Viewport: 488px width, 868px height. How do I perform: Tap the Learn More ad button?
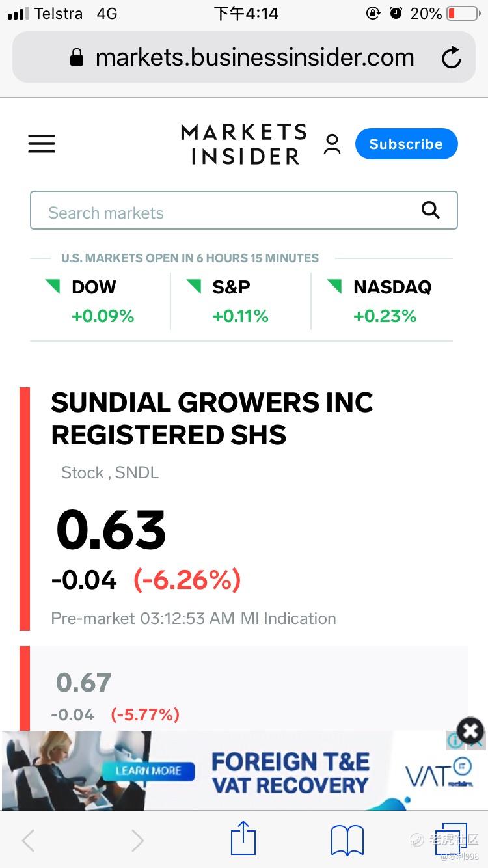click(148, 771)
